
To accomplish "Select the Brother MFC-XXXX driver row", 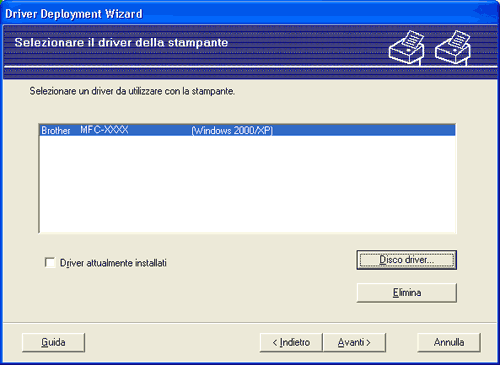I will coord(247,130).
